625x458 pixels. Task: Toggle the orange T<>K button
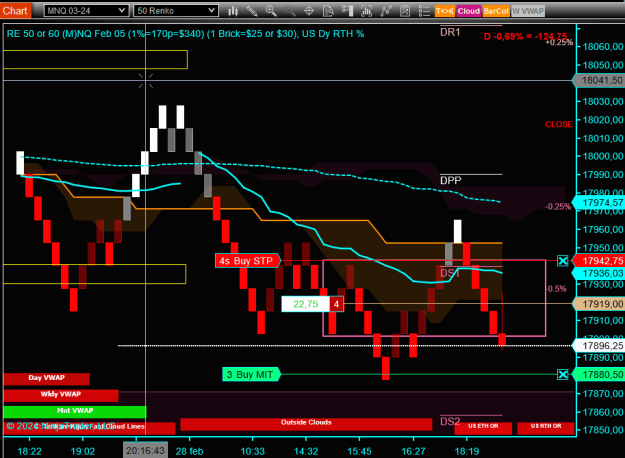445,11
